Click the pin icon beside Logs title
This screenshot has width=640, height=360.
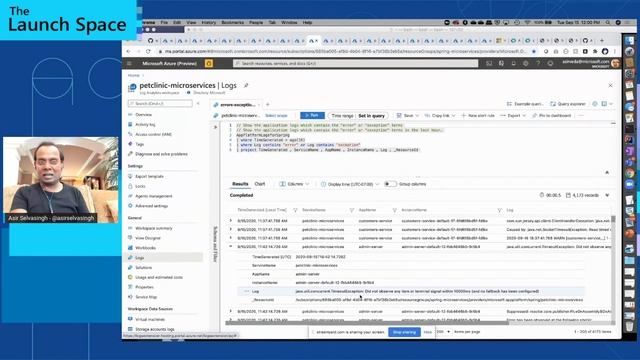click(246, 85)
